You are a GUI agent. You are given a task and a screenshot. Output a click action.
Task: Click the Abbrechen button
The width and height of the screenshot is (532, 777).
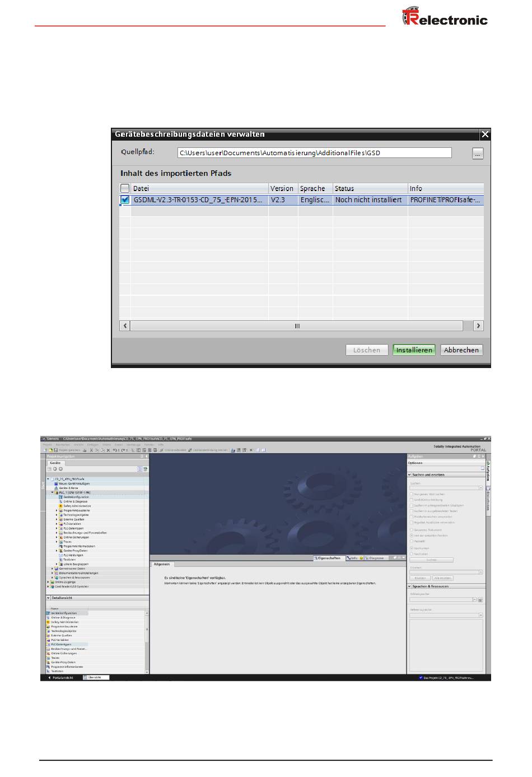pos(461,350)
